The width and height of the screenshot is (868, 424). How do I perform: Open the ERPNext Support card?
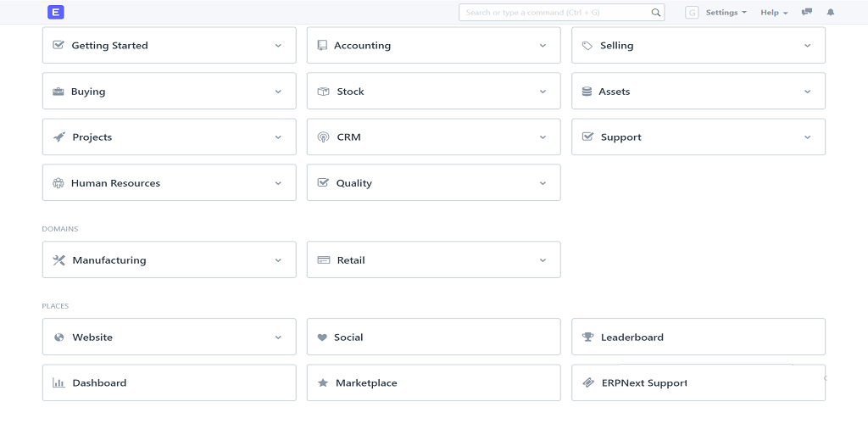(698, 382)
